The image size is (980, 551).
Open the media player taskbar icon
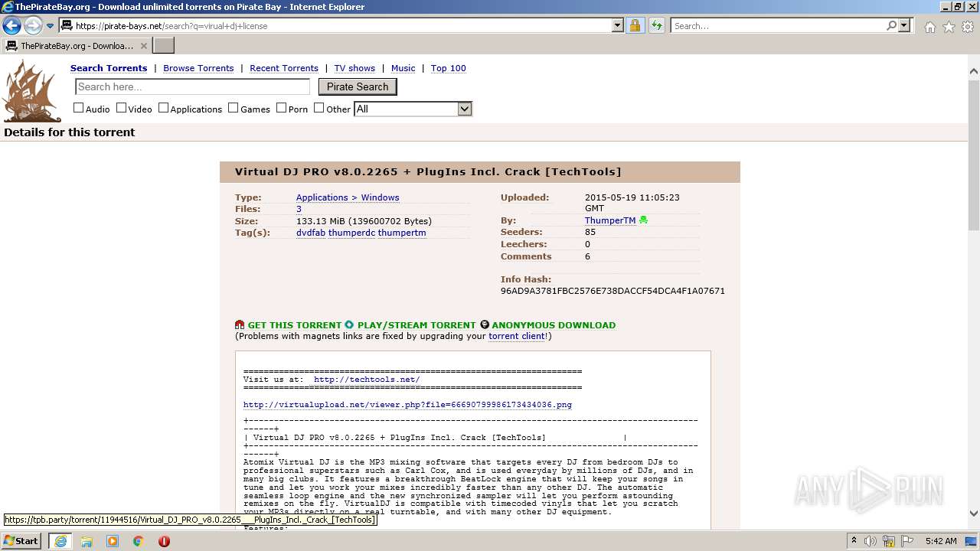(113, 541)
